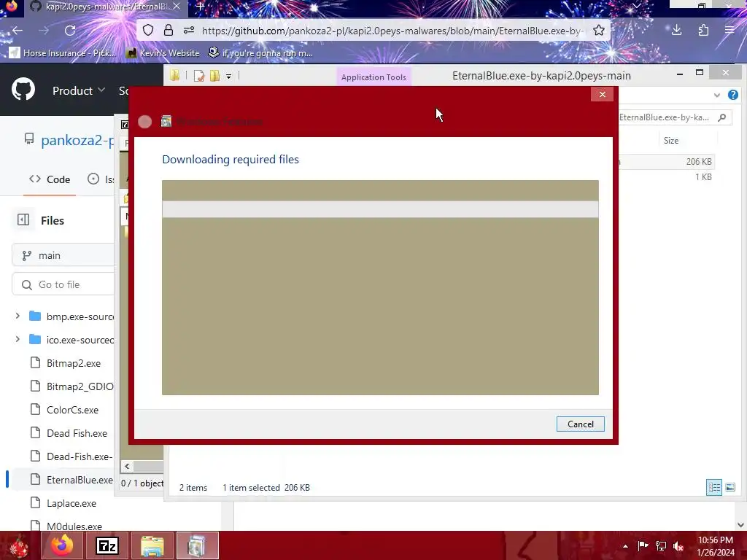Click the site security padlock icon
The image size is (747, 560).
pos(169,31)
